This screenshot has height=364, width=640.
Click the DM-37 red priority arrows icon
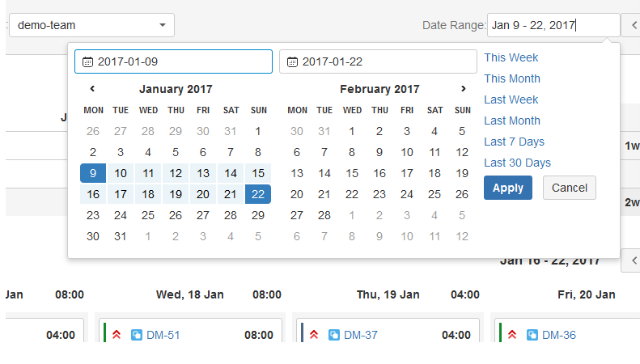(314, 335)
